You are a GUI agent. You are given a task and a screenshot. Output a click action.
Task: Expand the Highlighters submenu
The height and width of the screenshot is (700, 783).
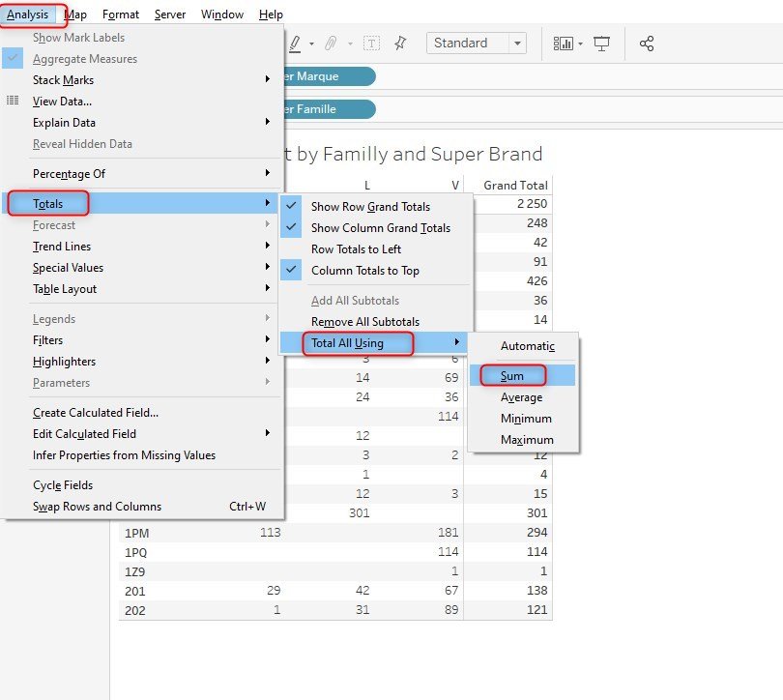(268, 360)
